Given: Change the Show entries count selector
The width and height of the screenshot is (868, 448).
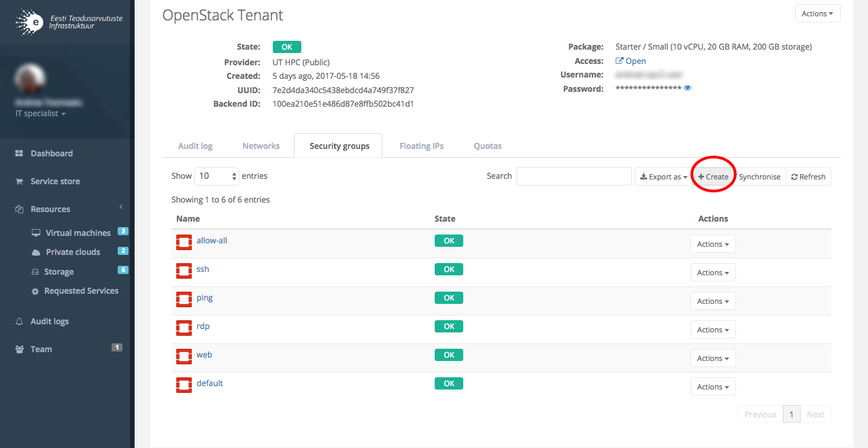Looking at the screenshot, I should coord(217,176).
